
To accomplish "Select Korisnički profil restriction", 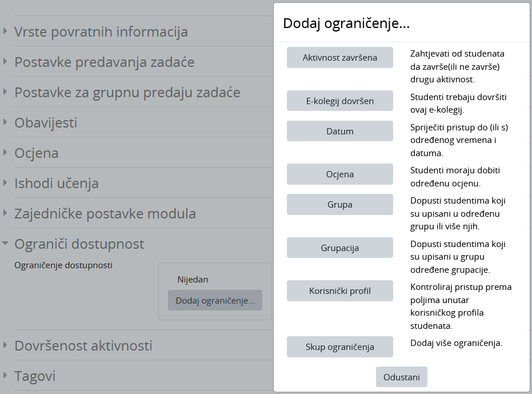I will tap(340, 290).
